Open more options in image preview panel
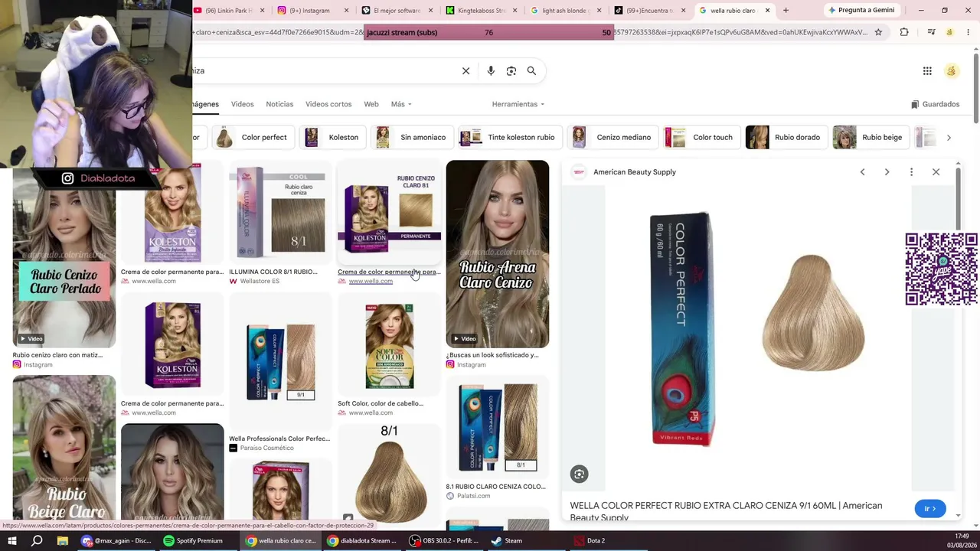 click(x=911, y=172)
